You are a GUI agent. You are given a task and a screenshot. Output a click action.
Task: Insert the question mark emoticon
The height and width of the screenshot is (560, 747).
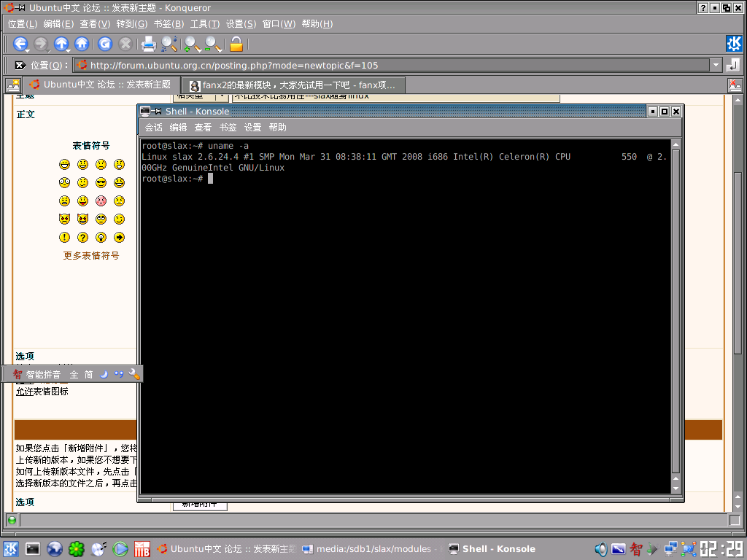83,237
